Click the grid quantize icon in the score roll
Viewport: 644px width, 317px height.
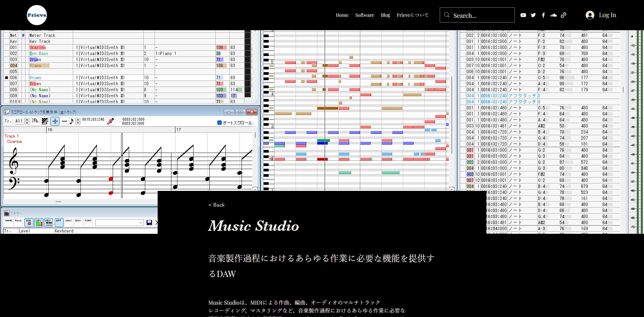coord(45,121)
